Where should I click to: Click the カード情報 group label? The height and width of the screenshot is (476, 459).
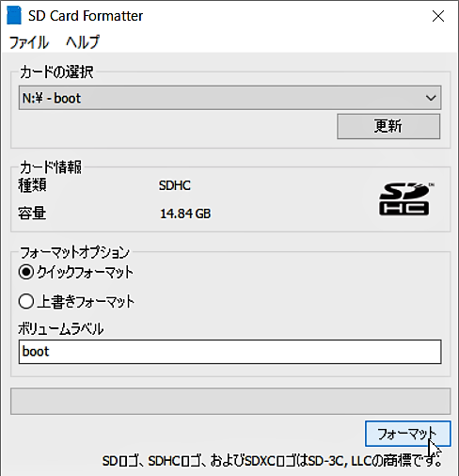(51, 167)
